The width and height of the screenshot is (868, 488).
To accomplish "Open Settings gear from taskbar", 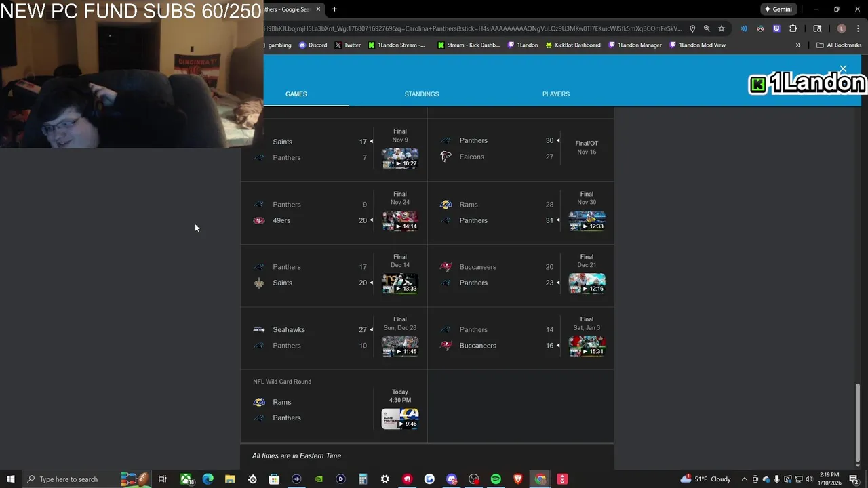I will coord(385,479).
